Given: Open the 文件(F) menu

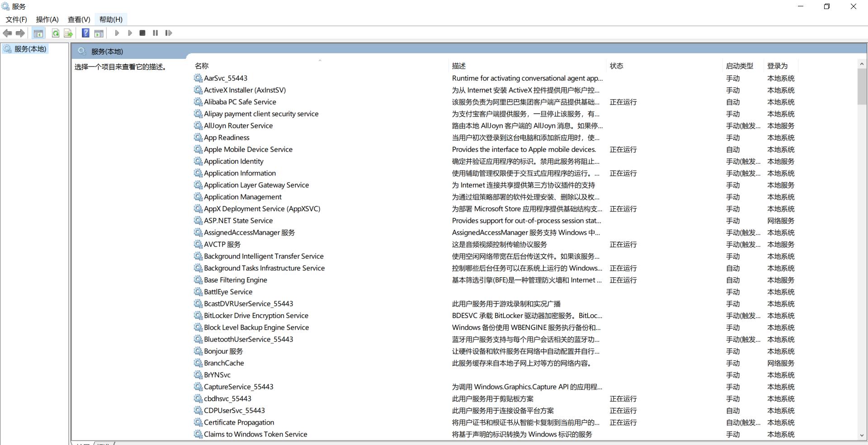Looking at the screenshot, I should click(x=16, y=19).
